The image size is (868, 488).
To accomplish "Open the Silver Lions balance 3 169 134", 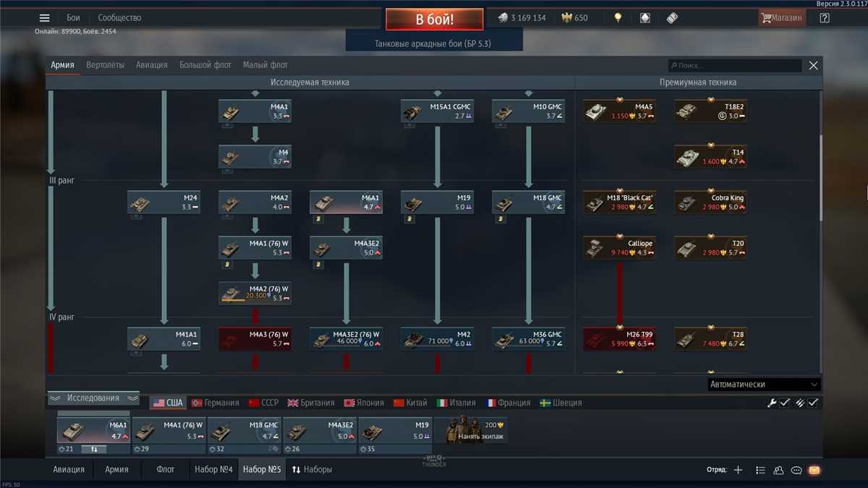I will (x=522, y=18).
